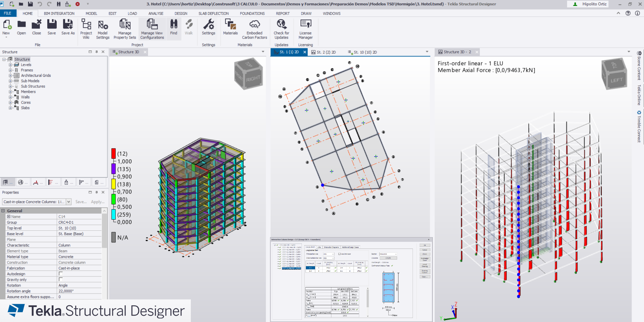
Task: Open Model Settings
Action: pos(103,29)
